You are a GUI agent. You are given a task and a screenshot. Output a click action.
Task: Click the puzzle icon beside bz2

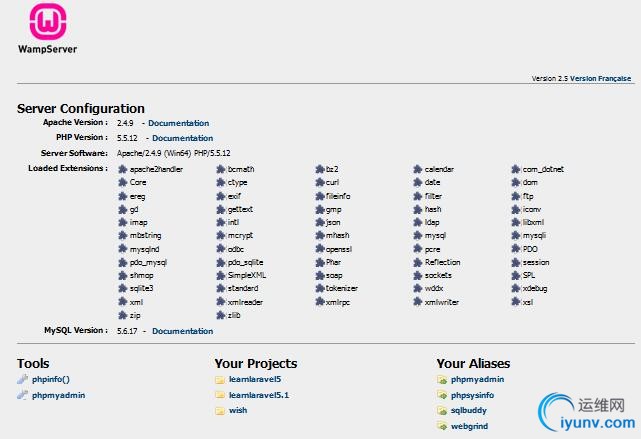coord(320,169)
